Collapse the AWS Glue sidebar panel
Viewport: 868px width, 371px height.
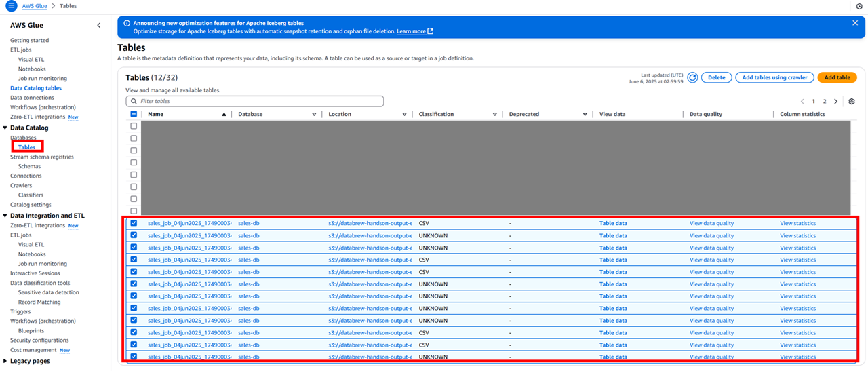pyautogui.click(x=99, y=25)
